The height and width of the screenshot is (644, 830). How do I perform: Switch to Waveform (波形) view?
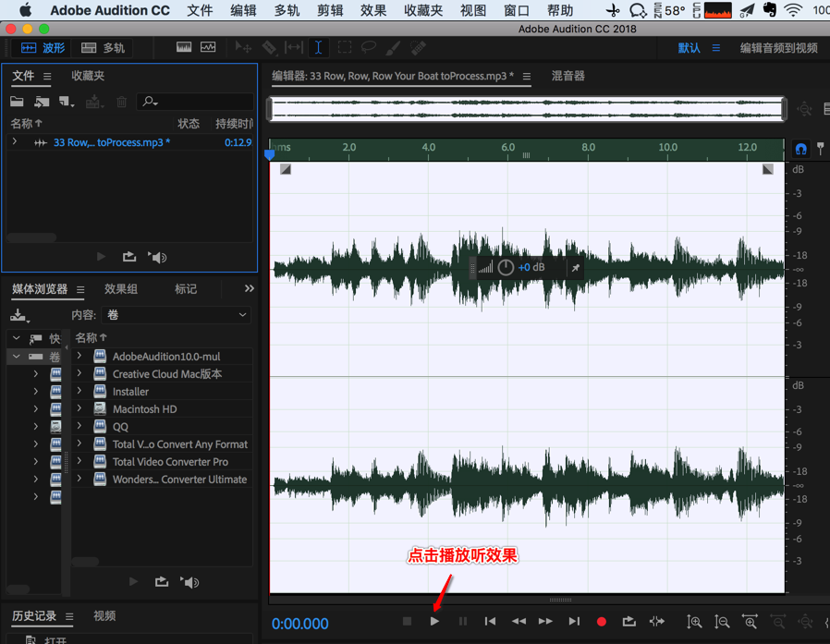[x=43, y=48]
